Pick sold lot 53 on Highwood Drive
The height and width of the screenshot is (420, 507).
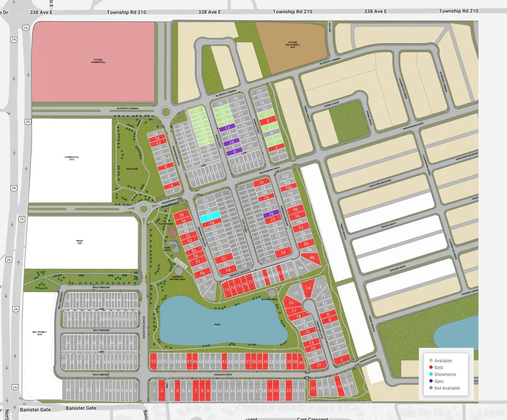coord(153,361)
